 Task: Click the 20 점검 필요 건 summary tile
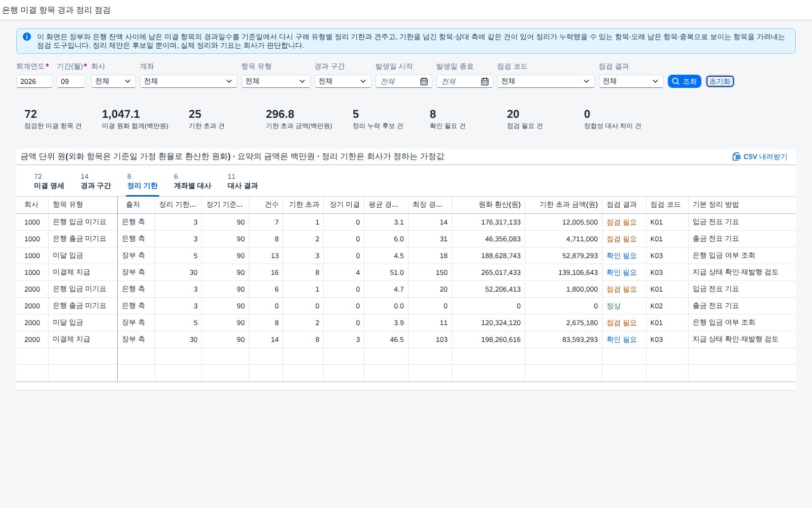click(x=525, y=119)
